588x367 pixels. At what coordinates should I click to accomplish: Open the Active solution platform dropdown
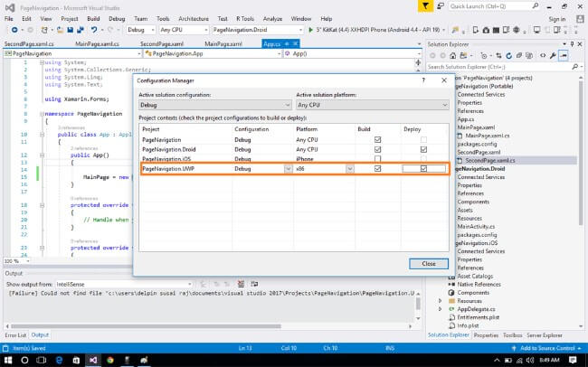371,105
